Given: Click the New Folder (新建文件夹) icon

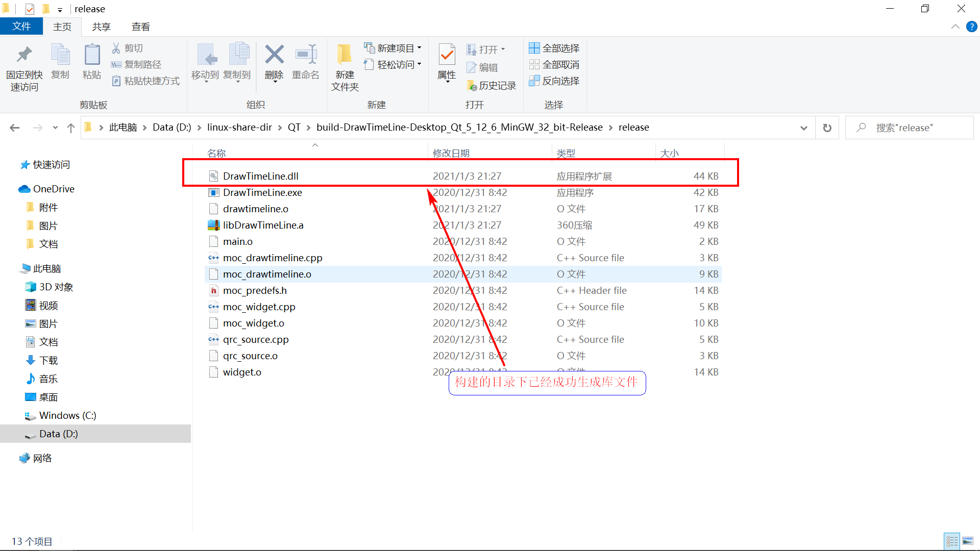Looking at the screenshot, I should click(345, 55).
